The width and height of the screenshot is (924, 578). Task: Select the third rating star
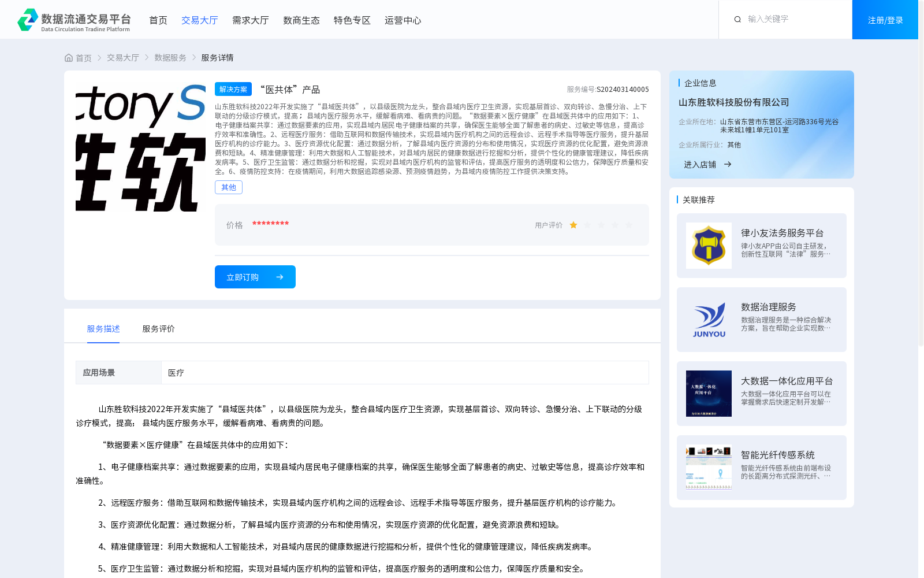point(601,225)
